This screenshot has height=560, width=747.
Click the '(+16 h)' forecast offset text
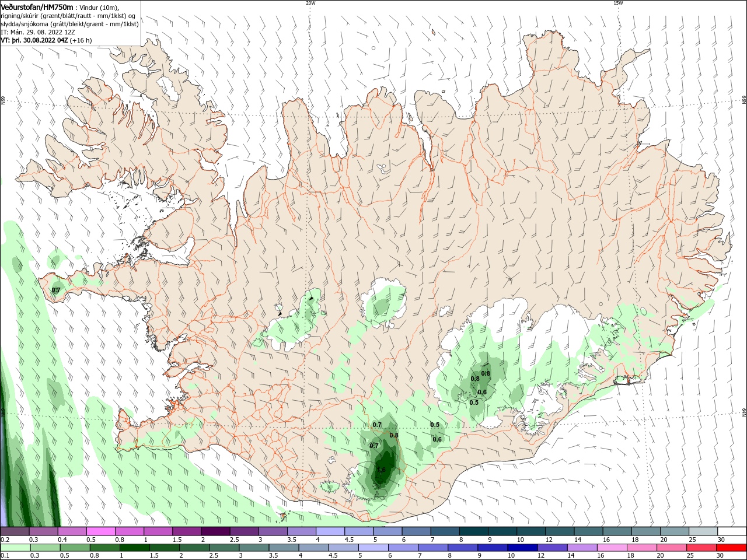[81, 41]
